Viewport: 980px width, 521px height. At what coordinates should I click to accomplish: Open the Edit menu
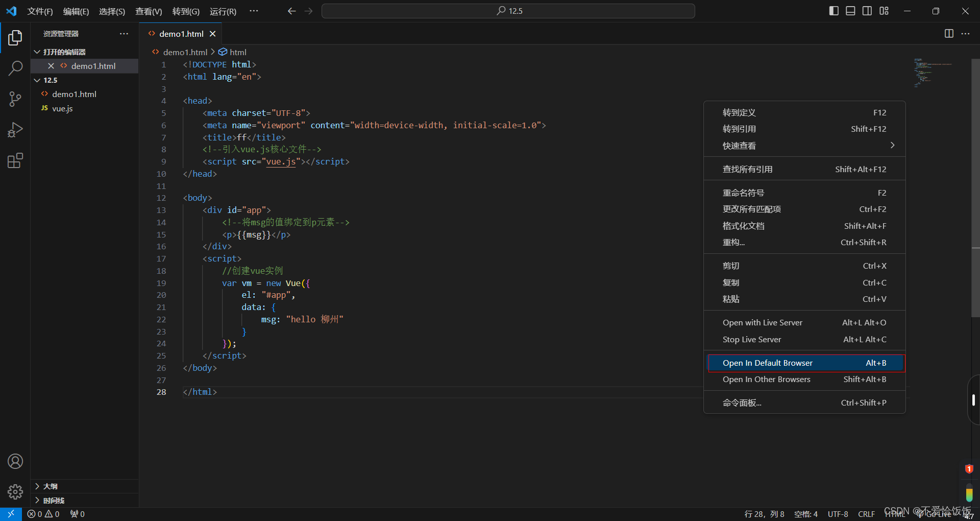[76, 11]
